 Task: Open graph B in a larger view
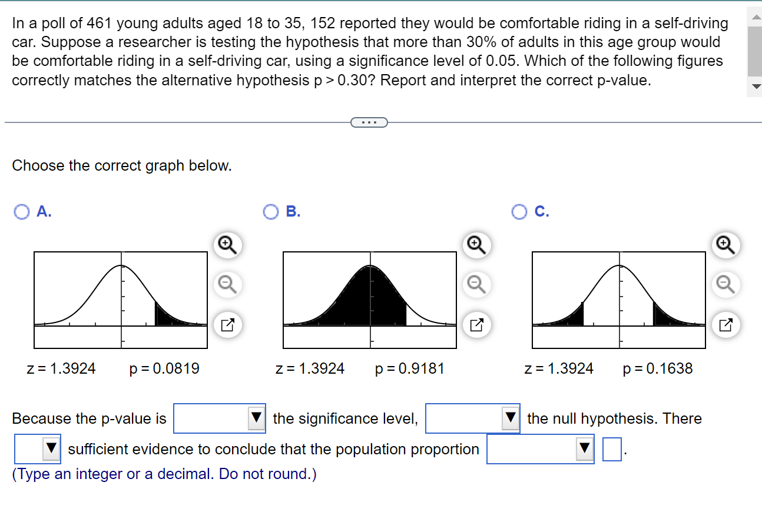click(476, 325)
